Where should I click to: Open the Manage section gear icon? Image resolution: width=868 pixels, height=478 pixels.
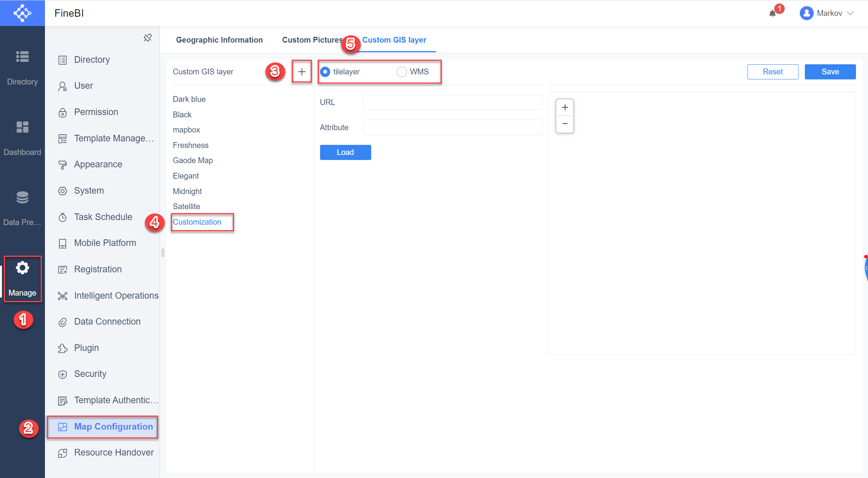tap(22, 268)
